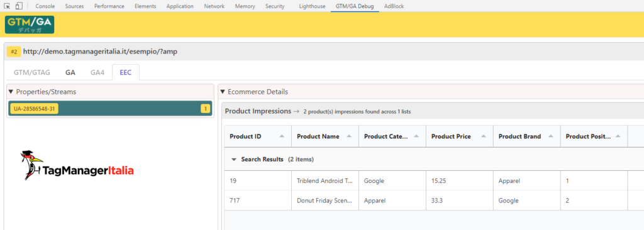Click category cell Google in row 19
Viewport: 644px width, 230px height.
[x=392, y=181]
